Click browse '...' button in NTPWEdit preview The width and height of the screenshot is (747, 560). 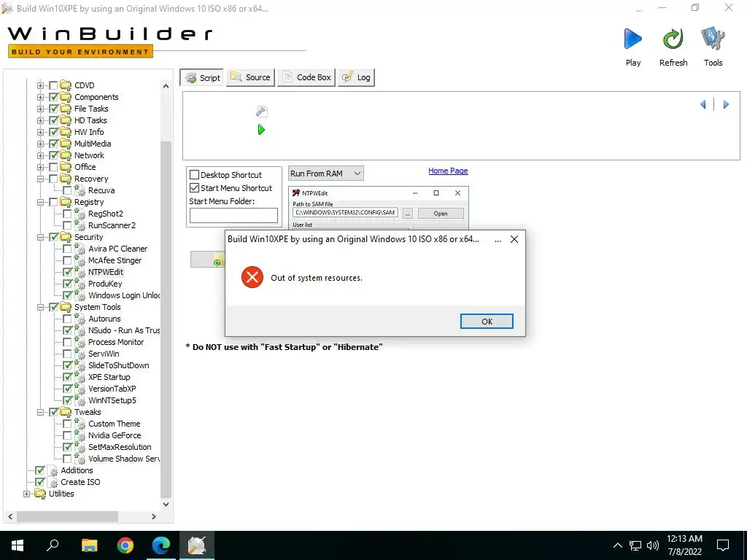pyautogui.click(x=407, y=214)
